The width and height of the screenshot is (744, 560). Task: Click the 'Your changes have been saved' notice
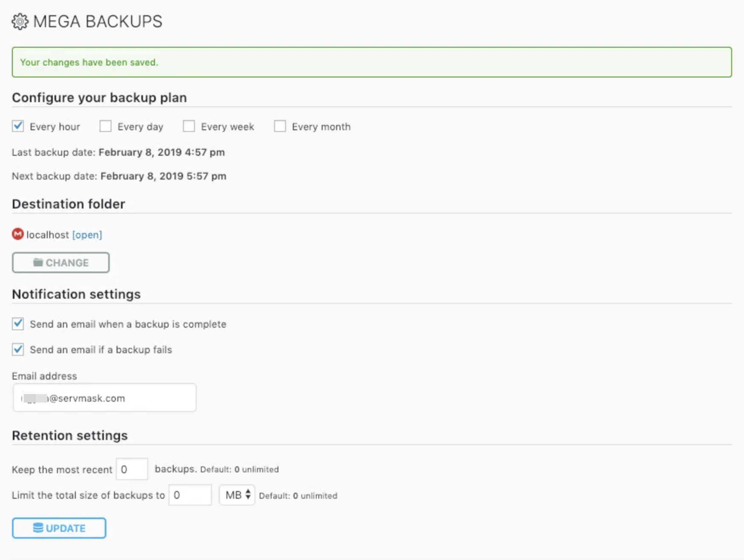(x=372, y=62)
